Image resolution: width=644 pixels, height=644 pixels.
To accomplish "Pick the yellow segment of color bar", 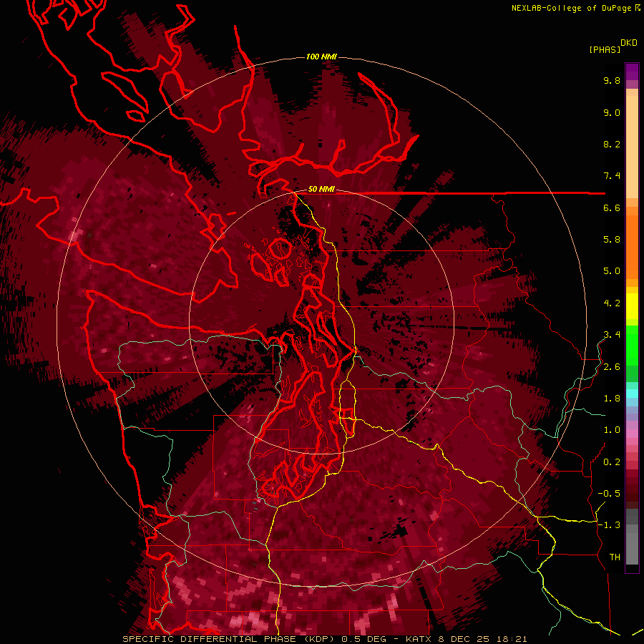I will 632,306.
